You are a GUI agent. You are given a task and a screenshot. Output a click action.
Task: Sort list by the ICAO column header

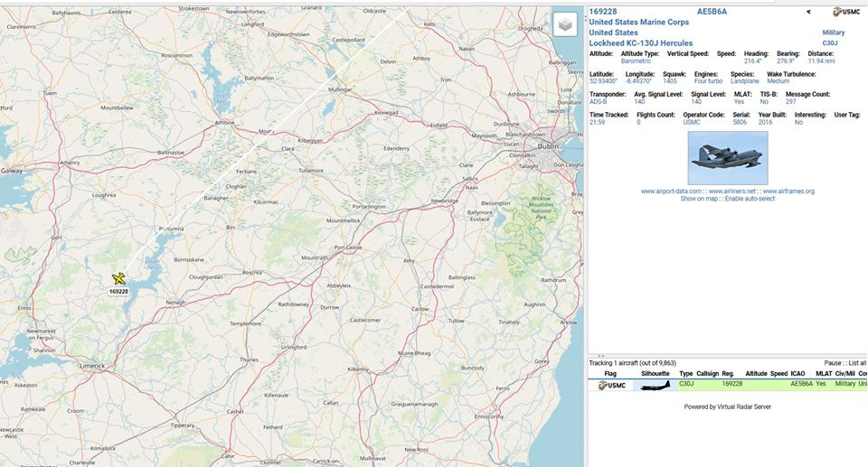797,373
